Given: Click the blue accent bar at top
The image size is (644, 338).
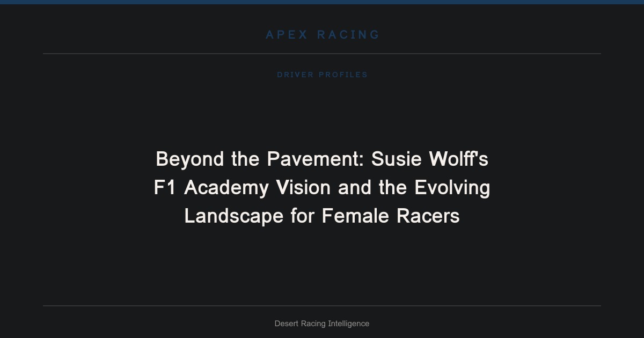Looking at the screenshot, I should click(322, 2).
